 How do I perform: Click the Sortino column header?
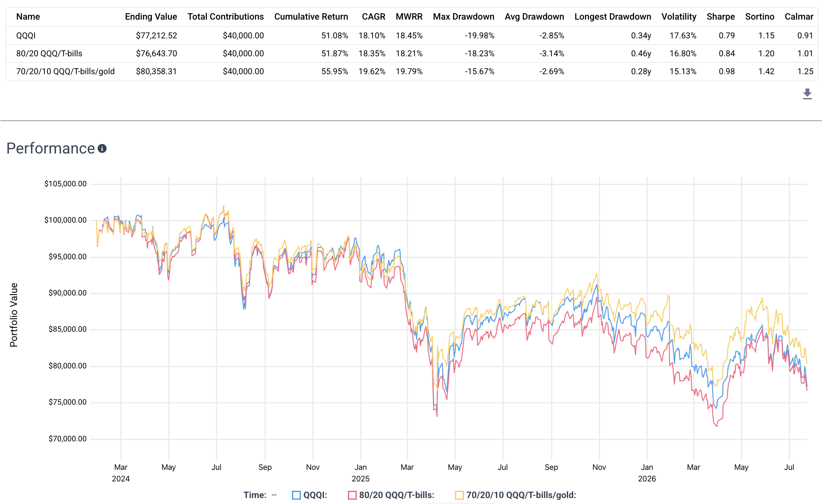(760, 17)
